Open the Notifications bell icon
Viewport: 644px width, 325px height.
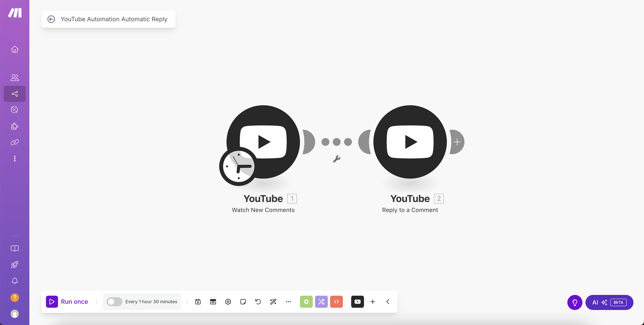[x=15, y=281]
